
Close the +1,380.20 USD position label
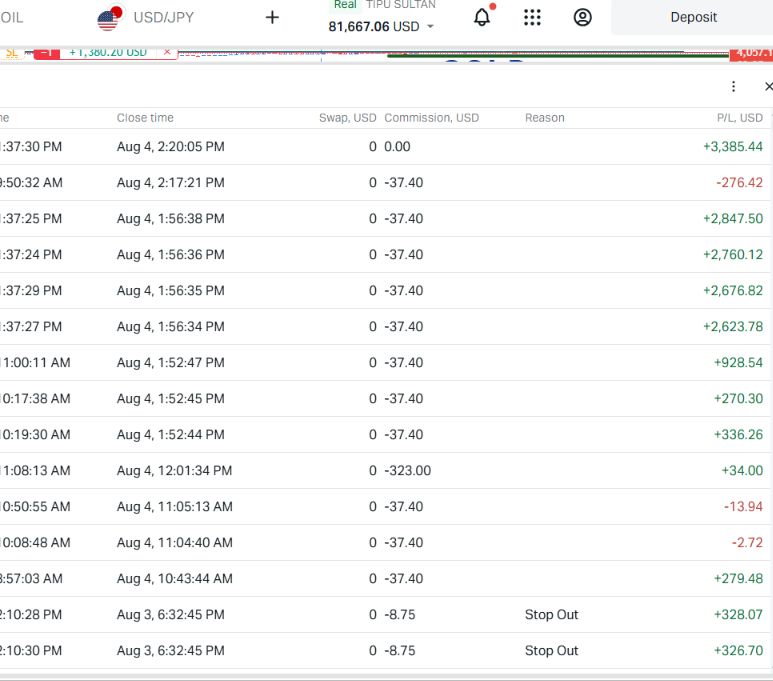click(167, 52)
